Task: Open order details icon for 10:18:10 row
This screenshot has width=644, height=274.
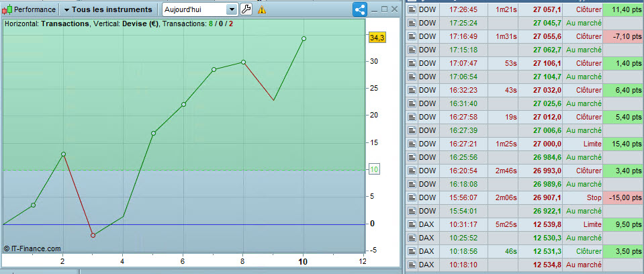Action: 412,265
